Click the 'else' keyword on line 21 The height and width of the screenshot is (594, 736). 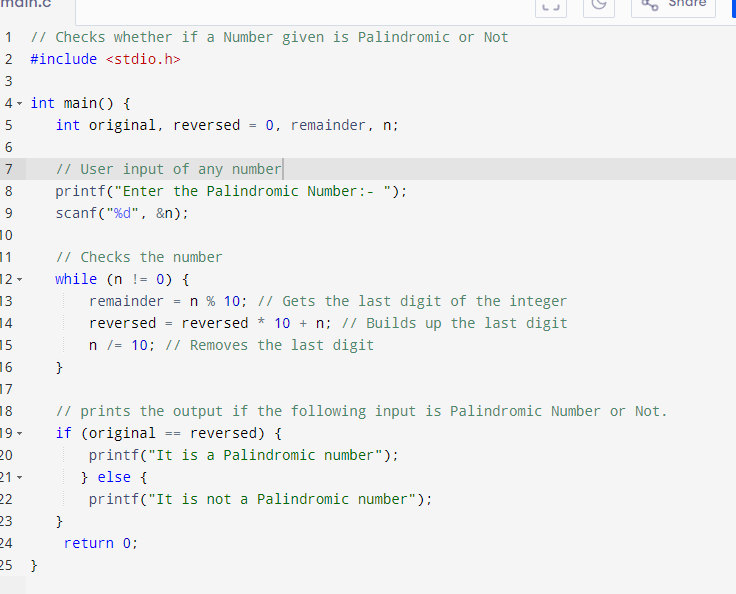[114, 478]
